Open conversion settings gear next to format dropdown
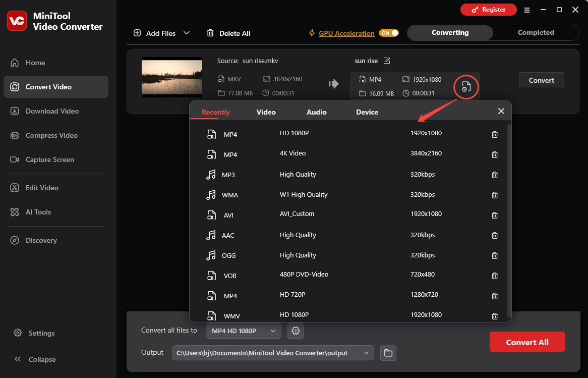Screen dimensions: 588x378 pos(296,331)
